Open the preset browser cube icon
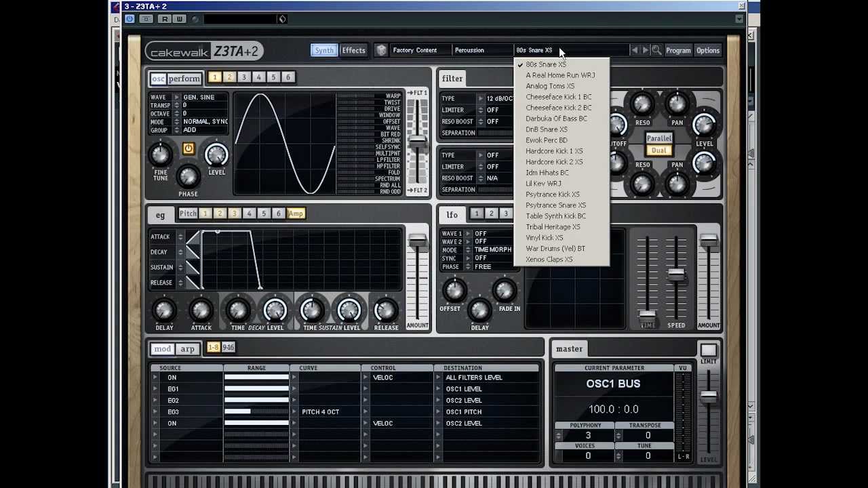 (381, 50)
